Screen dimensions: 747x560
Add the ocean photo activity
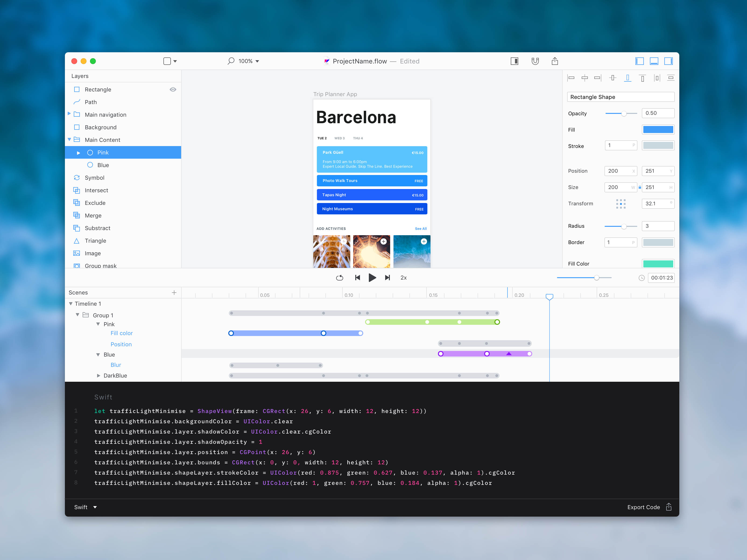[424, 241]
